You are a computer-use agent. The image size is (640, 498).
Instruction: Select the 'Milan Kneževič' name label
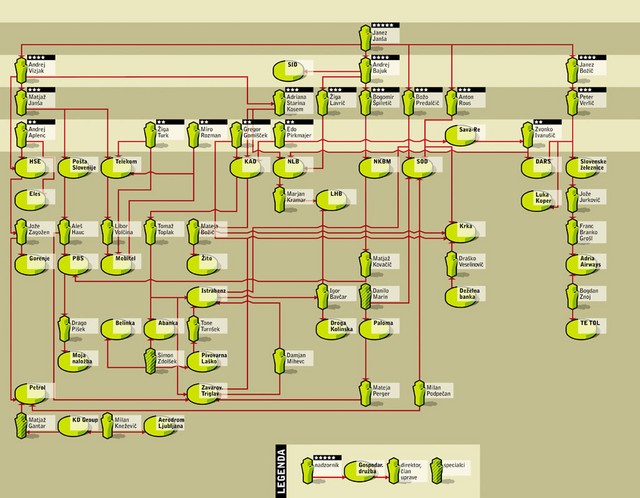(x=126, y=423)
